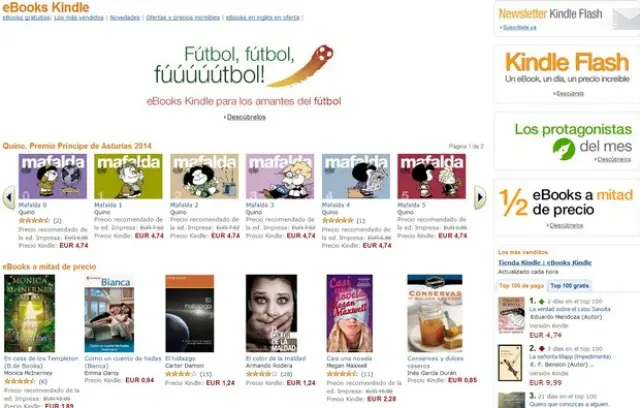The image size is (640, 408).
Task: Open the 'Los más vendidos' top navigation link
Action: [79, 18]
